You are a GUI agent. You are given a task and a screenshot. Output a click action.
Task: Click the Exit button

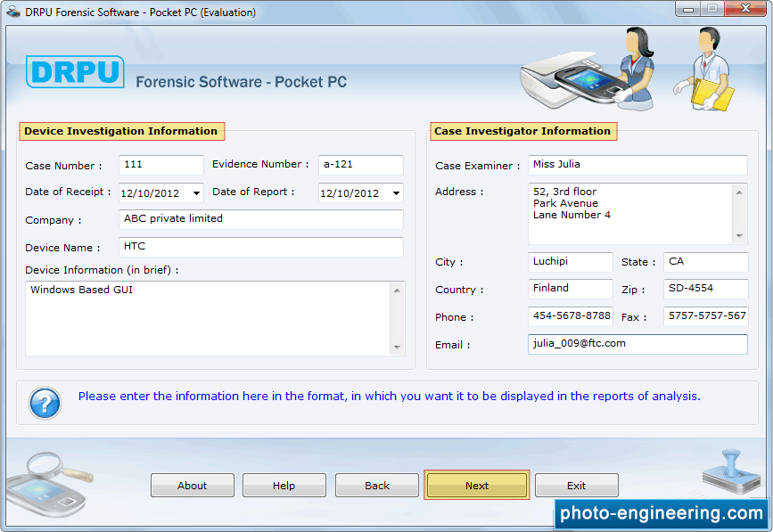[x=576, y=486]
